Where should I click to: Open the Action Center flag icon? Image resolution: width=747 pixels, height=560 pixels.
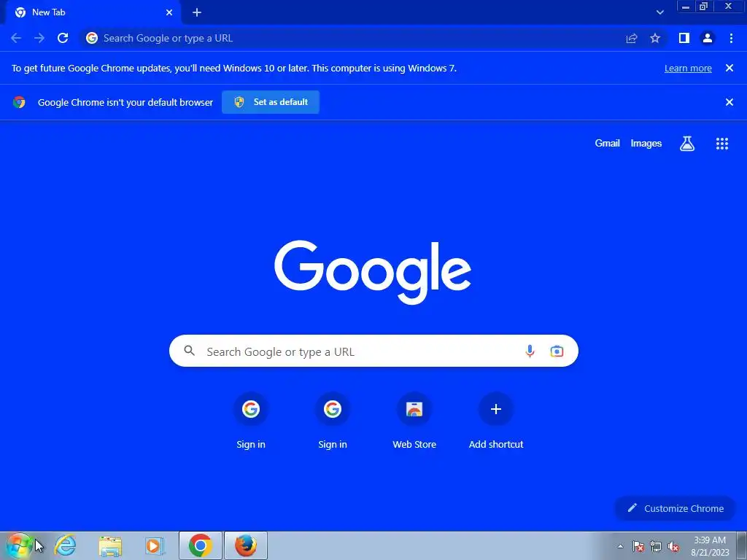pos(638,546)
